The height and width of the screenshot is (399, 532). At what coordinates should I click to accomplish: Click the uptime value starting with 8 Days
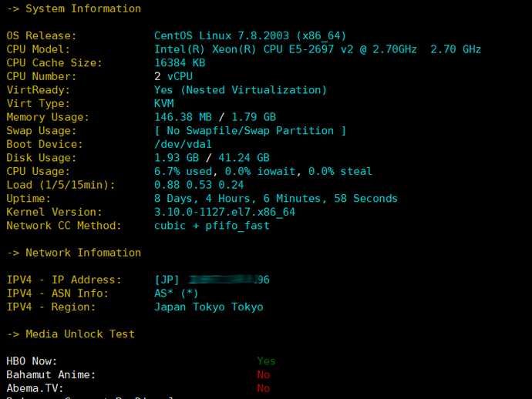tap(275, 199)
